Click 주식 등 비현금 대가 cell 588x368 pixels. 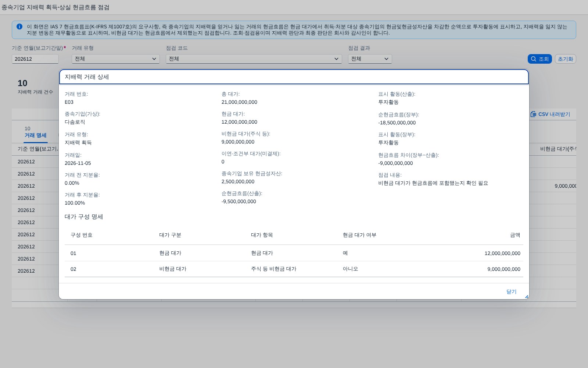coord(274,269)
